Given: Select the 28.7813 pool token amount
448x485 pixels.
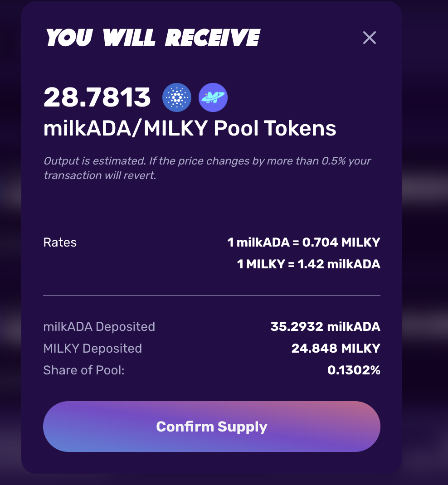Looking at the screenshot, I should tap(97, 97).
